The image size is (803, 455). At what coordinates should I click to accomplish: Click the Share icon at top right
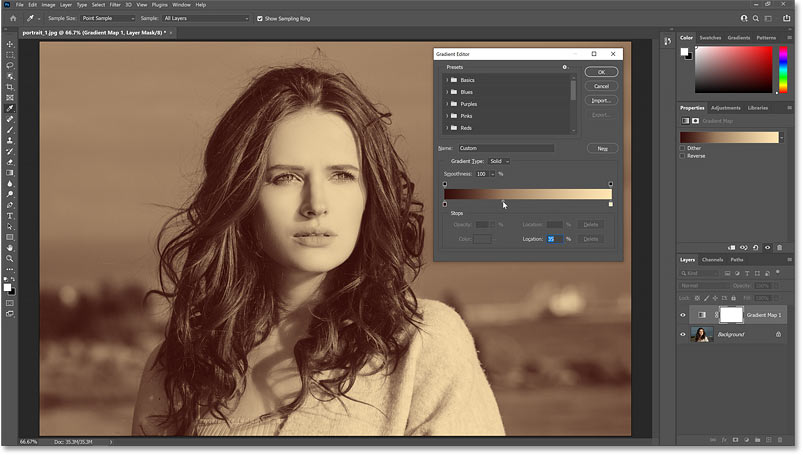[787, 18]
